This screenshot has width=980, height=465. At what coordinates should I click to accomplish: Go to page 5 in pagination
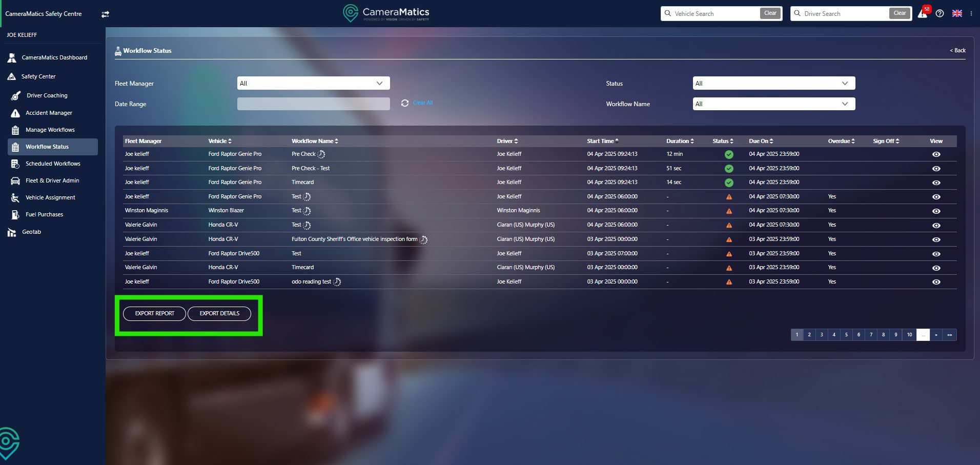846,335
